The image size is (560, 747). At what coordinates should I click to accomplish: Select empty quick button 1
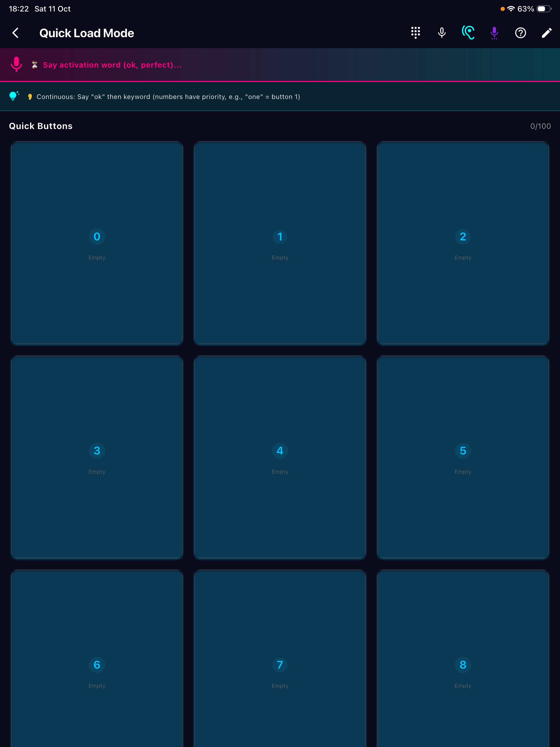point(280,243)
